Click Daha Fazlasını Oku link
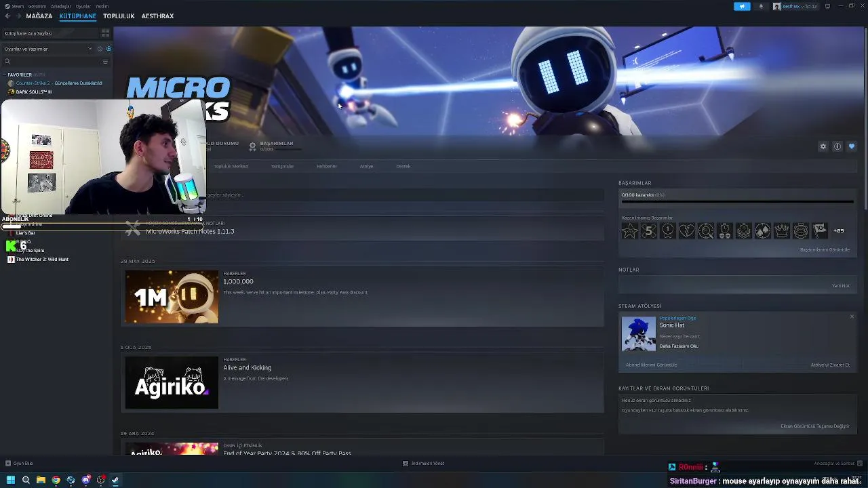 (x=679, y=346)
